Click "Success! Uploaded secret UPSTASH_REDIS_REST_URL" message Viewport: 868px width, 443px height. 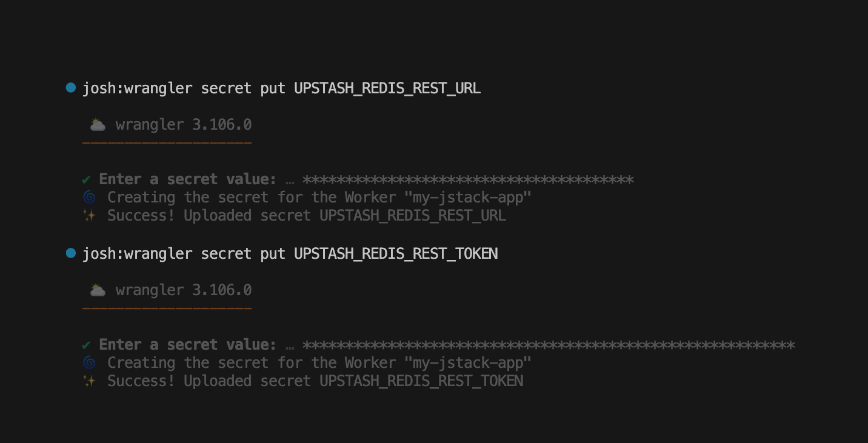(x=307, y=216)
